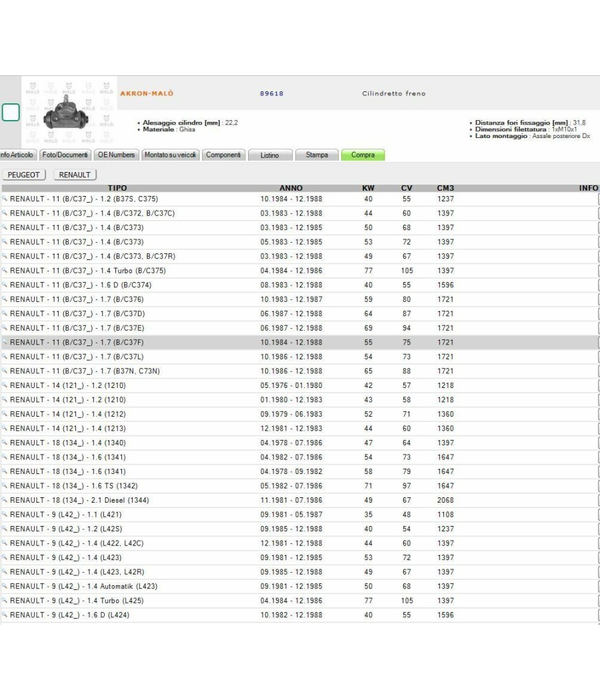Click the AKRON-MALÒ brand name

pyautogui.click(x=147, y=93)
